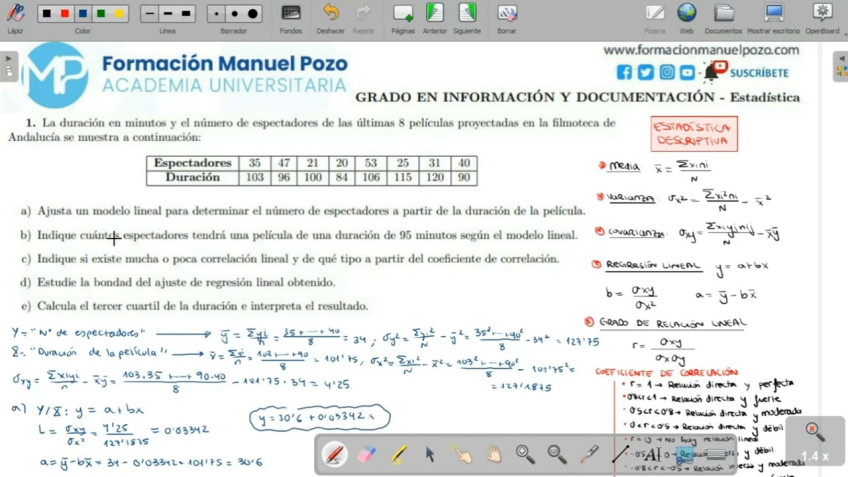The image size is (848, 477).
Task: Select the thickest line width option
Action: [x=186, y=14]
